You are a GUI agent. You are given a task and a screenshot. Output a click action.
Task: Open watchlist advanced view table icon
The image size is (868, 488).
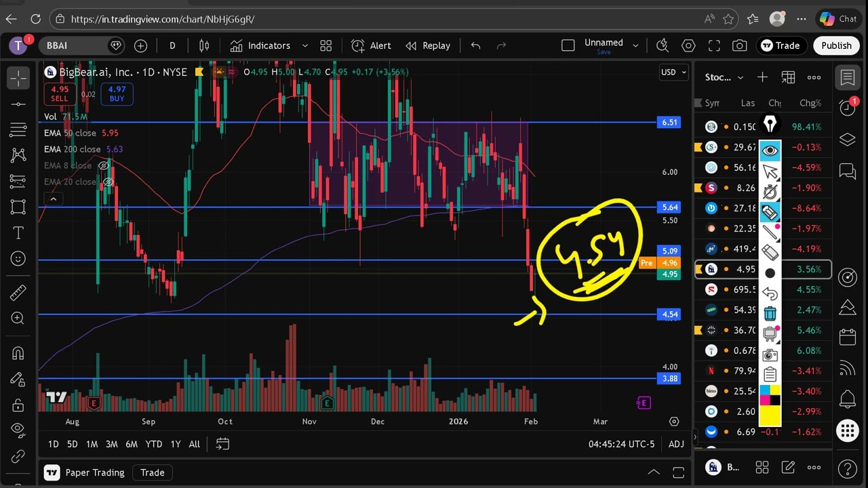pos(788,77)
